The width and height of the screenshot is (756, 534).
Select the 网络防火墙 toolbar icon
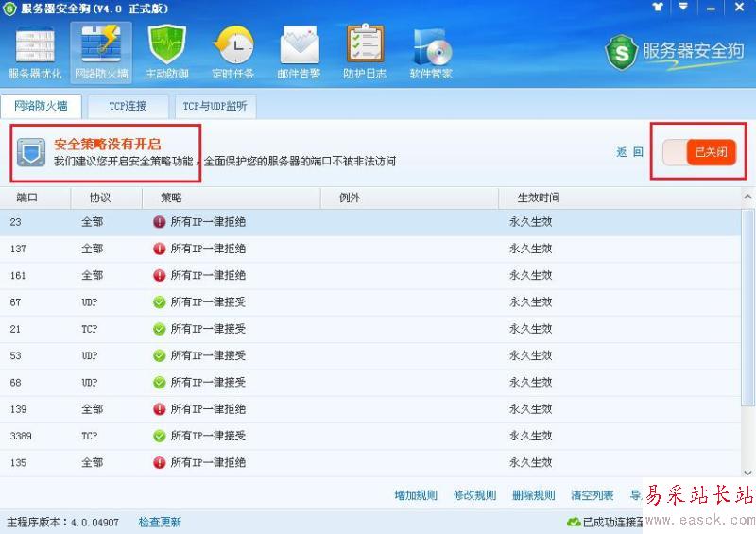click(x=101, y=53)
